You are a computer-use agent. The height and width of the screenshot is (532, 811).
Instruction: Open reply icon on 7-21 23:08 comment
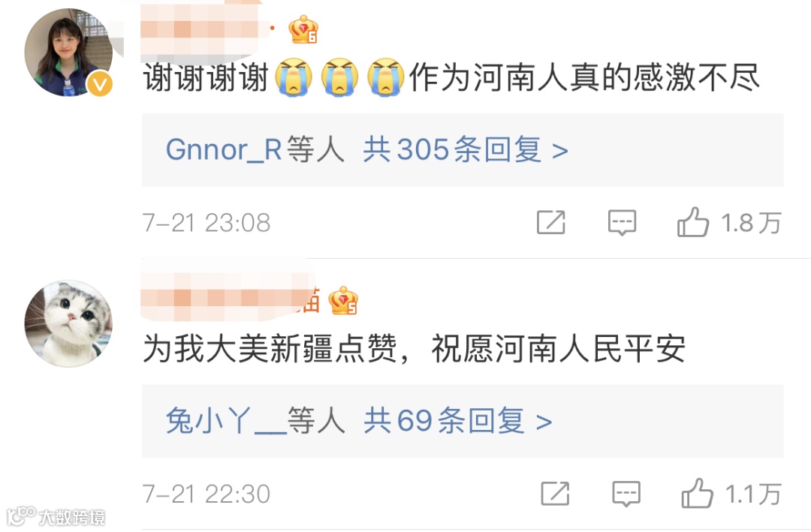(623, 223)
